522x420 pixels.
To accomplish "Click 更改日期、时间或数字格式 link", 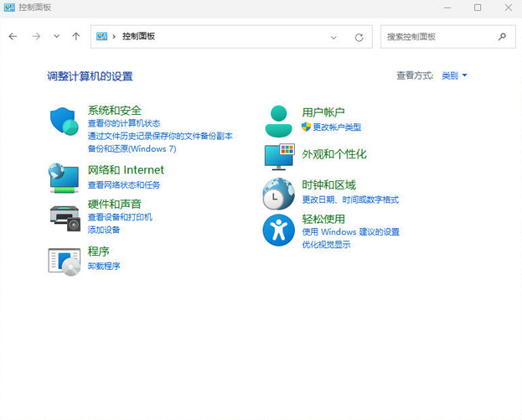I will (x=350, y=200).
